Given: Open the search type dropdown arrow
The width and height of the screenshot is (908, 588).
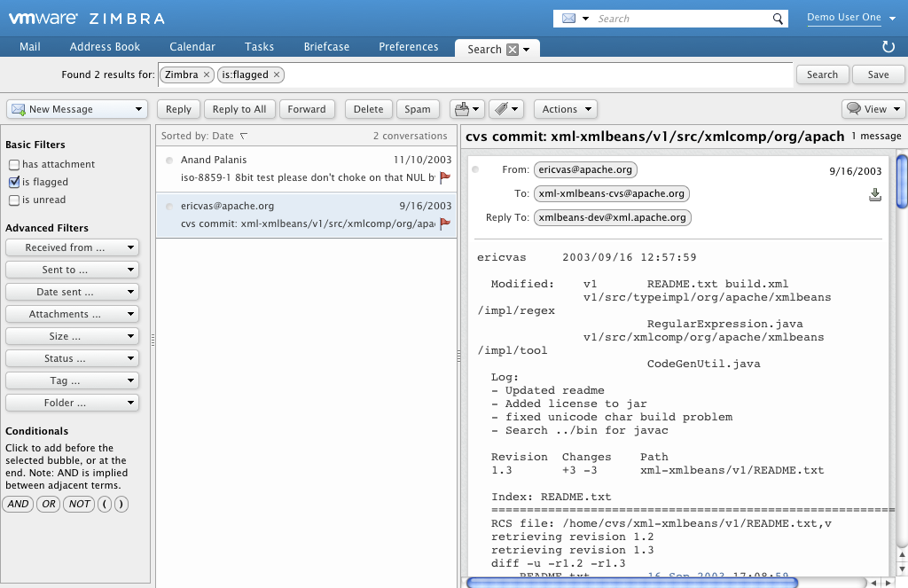Looking at the screenshot, I should (x=585, y=19).
